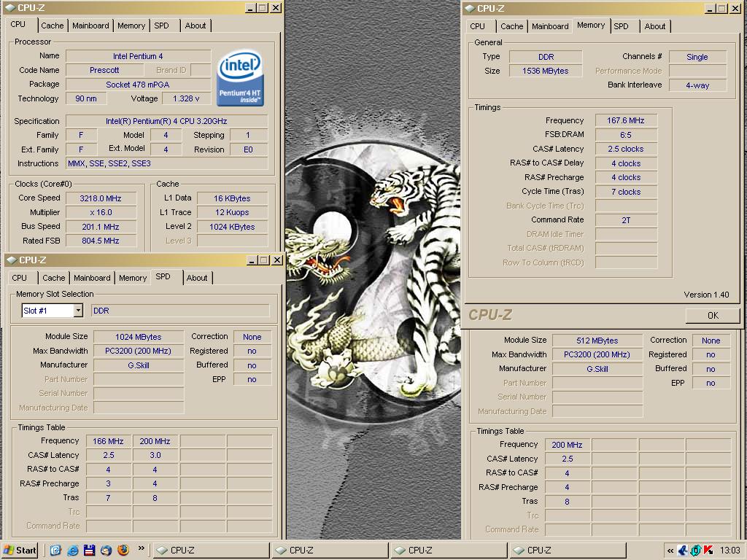Select CPU tab in the Slot #1 SPD window
Screen dimensions: 747x560
[20, 278]
